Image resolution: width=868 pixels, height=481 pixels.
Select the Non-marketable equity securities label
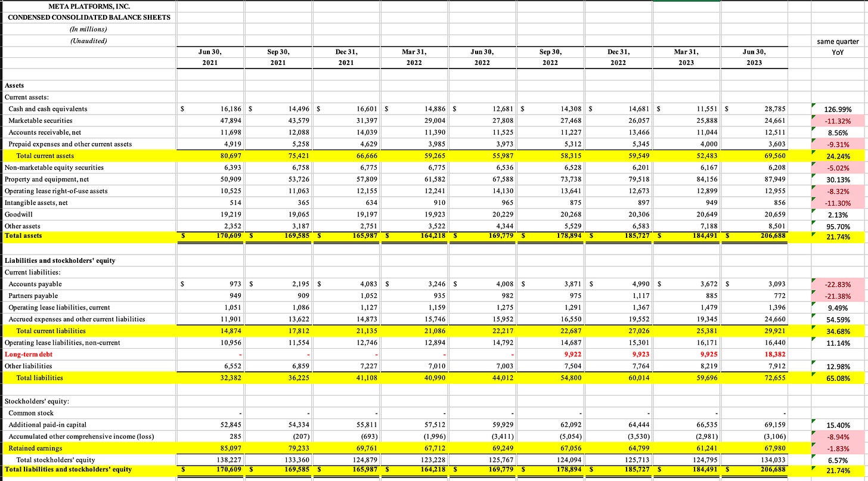click(54, 167)
